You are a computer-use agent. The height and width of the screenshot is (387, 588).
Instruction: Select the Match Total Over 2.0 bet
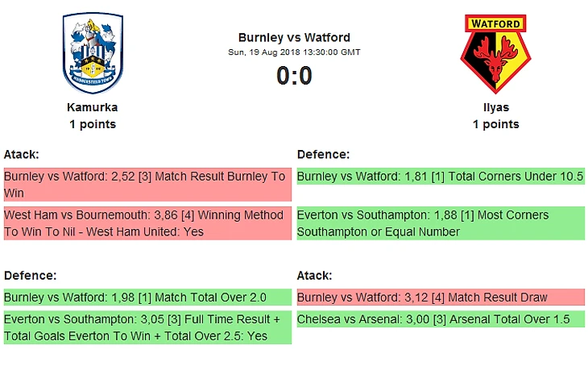[147, 298]
